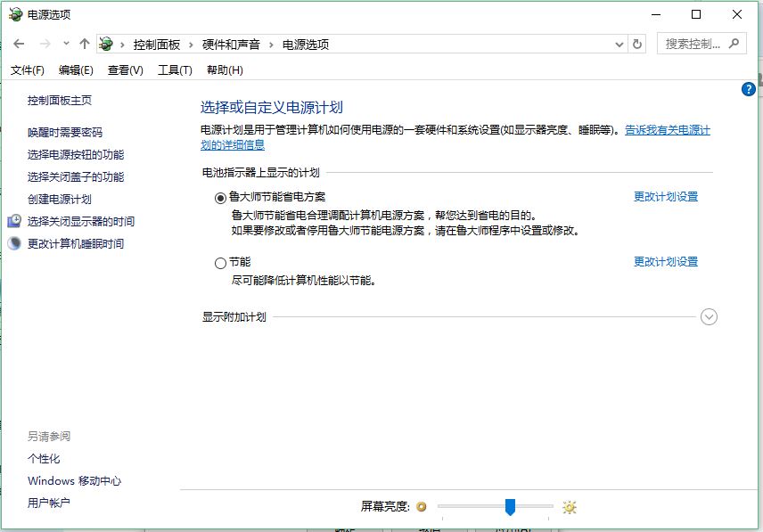Open breadcrumb root arrow before 控制面板
The width and height of the screenshot is (763, 532).
click(x=122, y=45)
